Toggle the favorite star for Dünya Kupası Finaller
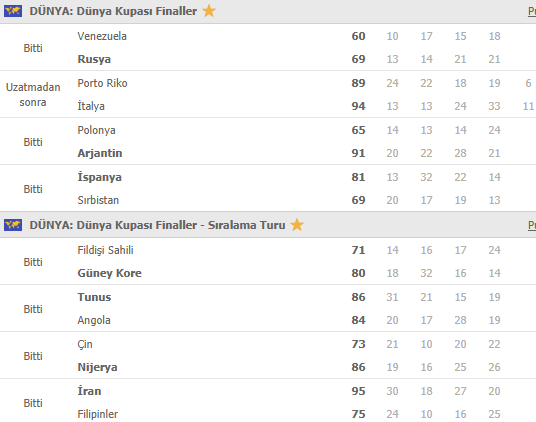This screenshot has width=536, height=422. (209, 11)
